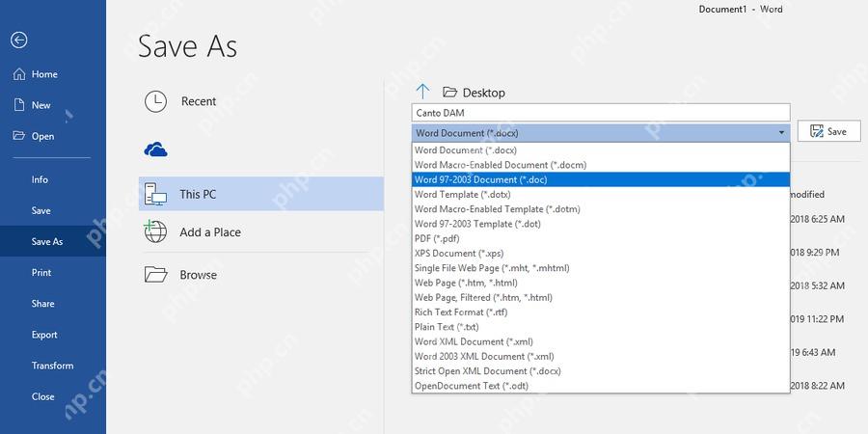Select XPS Document (*.xps)
The image size is (868, 434).
tap(601, 253)
